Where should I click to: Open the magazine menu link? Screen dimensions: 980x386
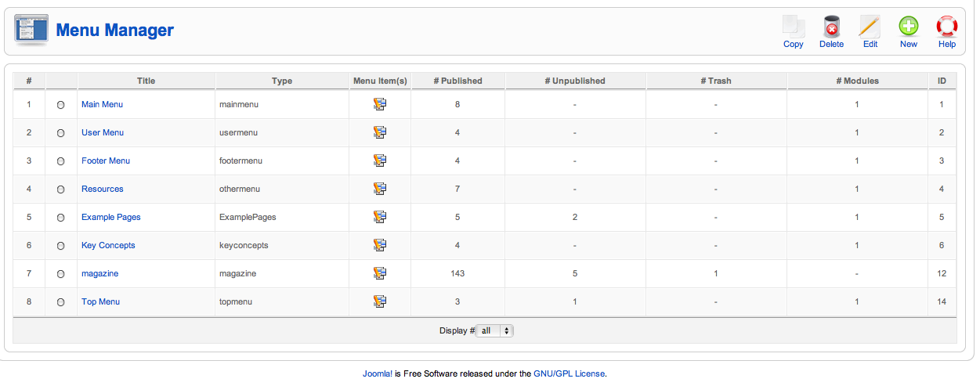pos(99,273)
